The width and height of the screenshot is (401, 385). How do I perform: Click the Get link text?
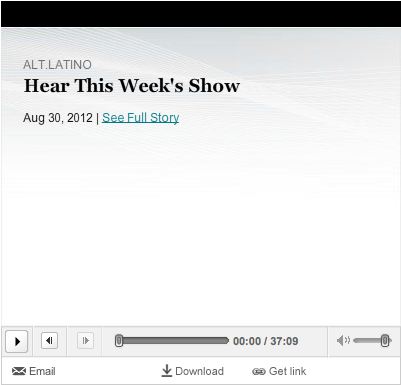pos(287,371)
